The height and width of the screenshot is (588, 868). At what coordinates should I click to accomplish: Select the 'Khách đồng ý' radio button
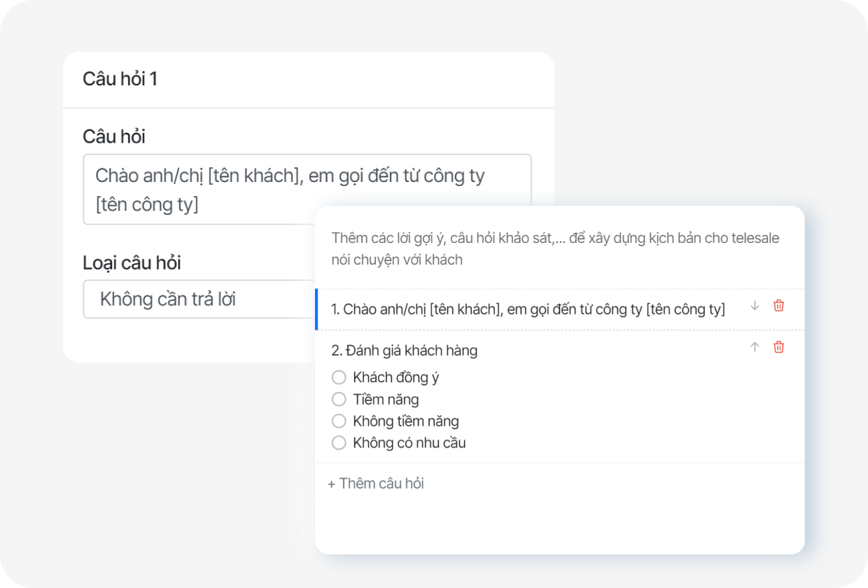point(339,377)
